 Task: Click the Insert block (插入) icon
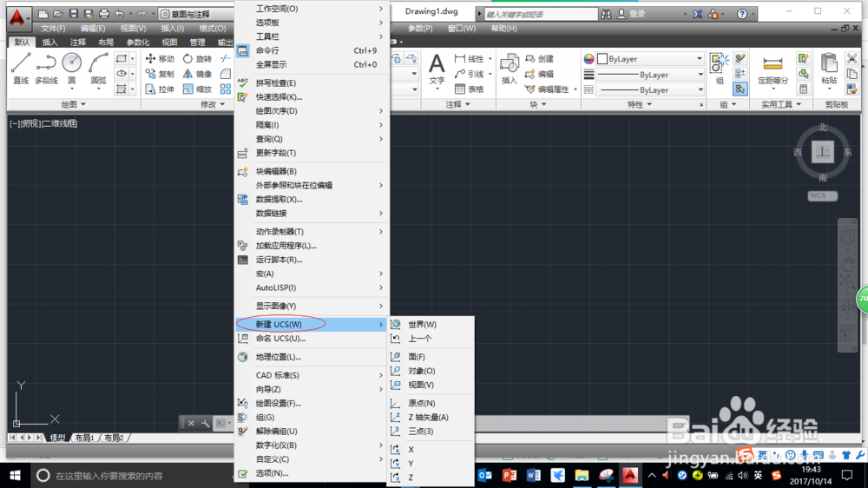point(510,69)
